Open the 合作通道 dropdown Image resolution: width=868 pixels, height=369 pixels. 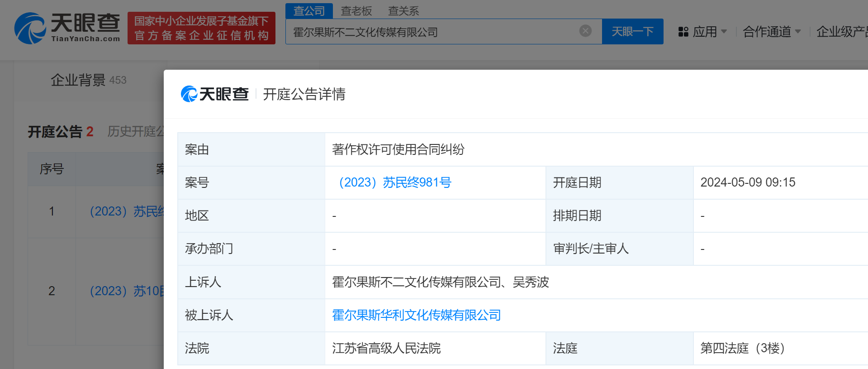coord(771,32)
